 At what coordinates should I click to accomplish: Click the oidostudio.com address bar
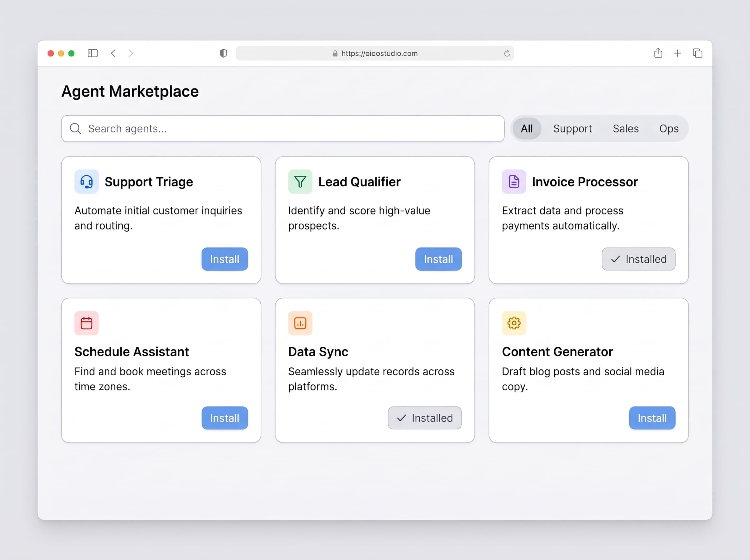pos(375,53)
